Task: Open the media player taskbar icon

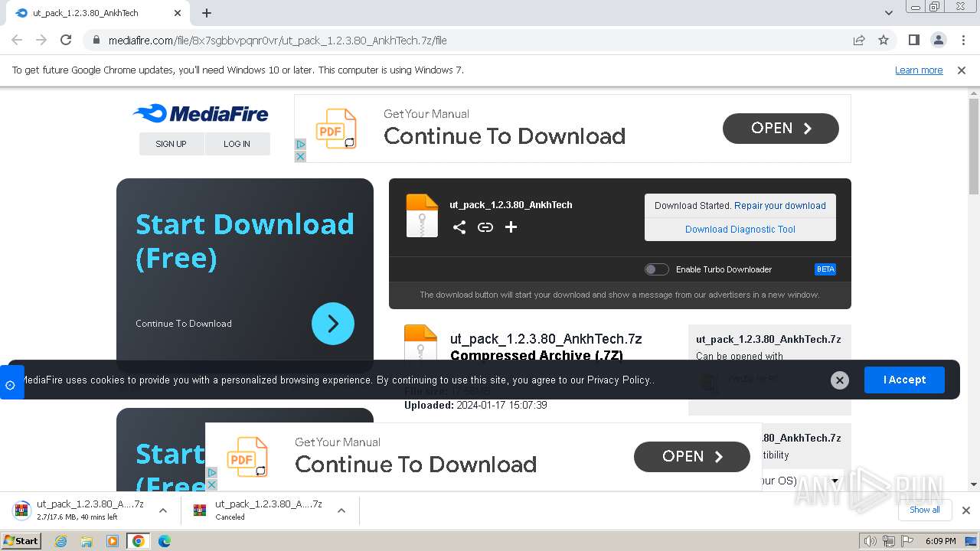Action: tap(113, 541)
